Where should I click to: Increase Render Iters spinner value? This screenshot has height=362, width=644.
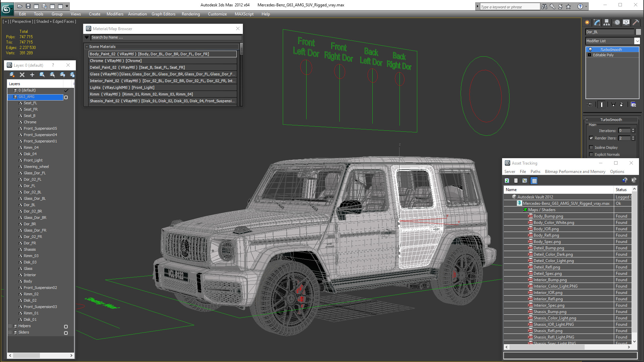tap(633, 137)
